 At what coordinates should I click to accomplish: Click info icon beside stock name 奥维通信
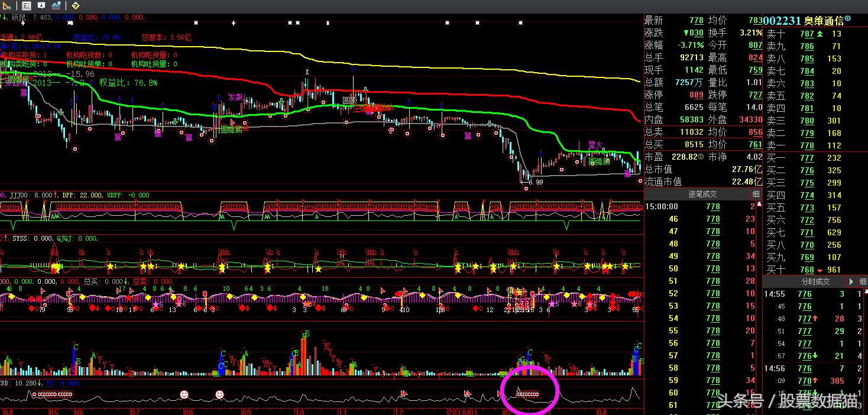[848, 19]
